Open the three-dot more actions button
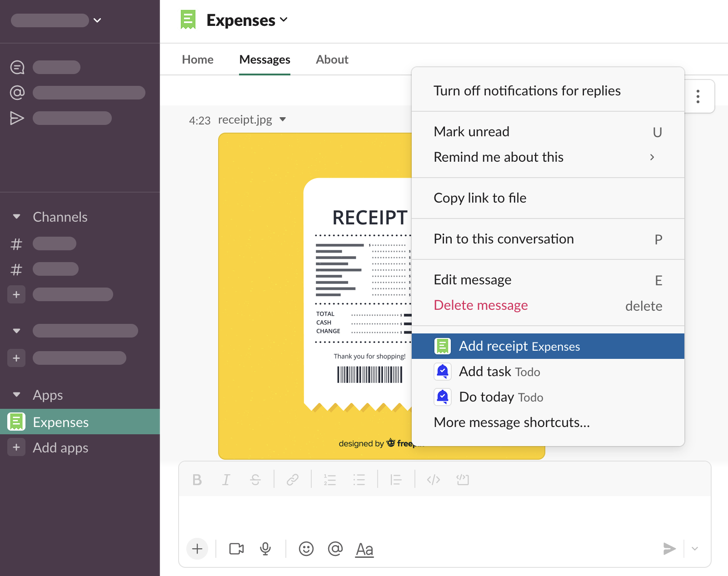The width and height of the screenshot is (728, 576). pyautogui.click(x=698, y=96)
